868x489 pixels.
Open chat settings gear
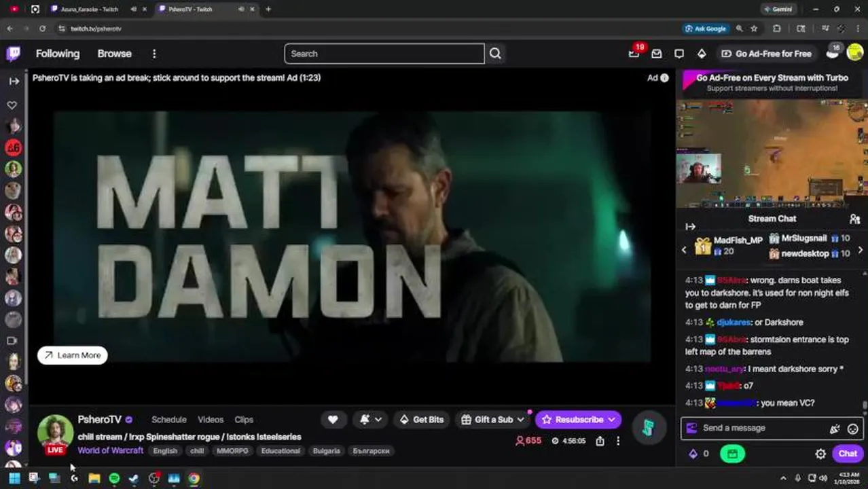click(820, 454)
